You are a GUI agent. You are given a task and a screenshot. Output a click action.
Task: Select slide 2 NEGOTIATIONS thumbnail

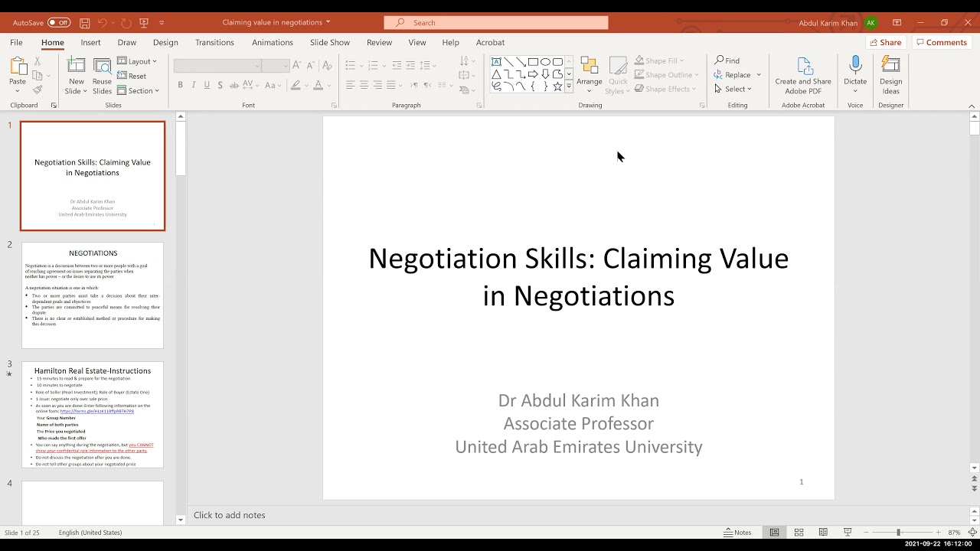point(93,295)
